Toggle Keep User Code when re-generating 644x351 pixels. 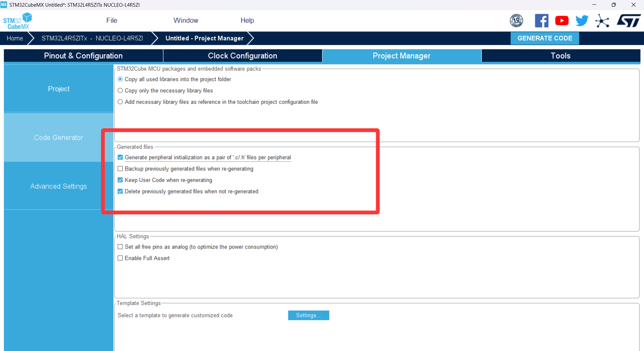[x=120, y=180]
